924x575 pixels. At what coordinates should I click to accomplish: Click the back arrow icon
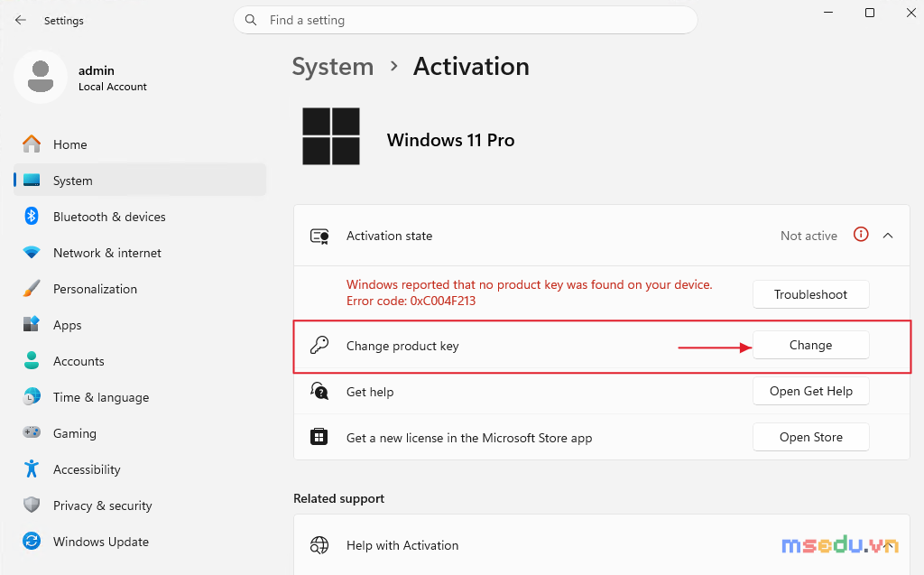click(21, 20)
